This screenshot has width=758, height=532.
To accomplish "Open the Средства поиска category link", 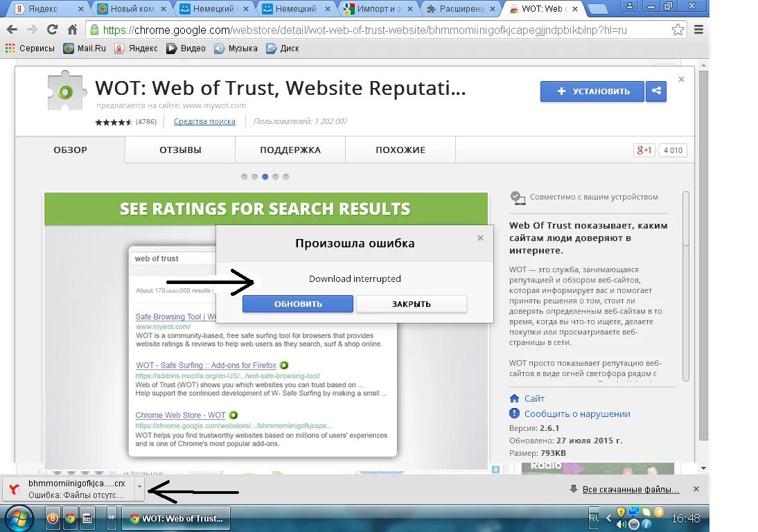I will (x=204, y=121).
